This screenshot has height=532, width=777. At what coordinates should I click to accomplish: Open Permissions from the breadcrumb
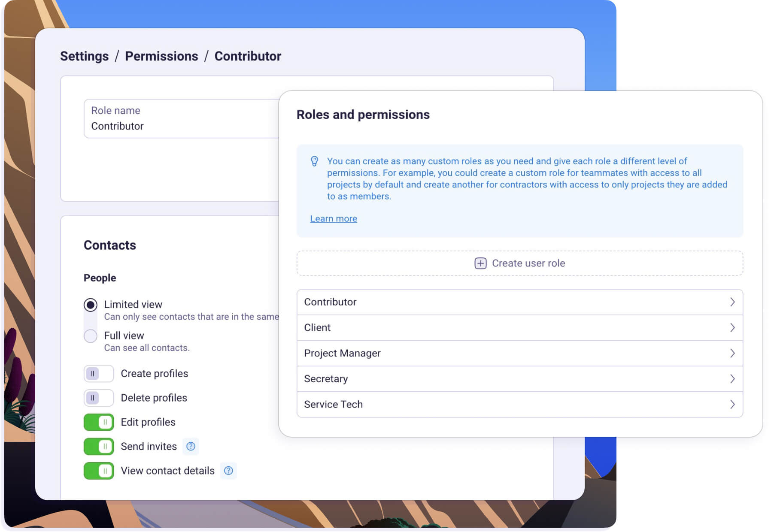point(162,56)
